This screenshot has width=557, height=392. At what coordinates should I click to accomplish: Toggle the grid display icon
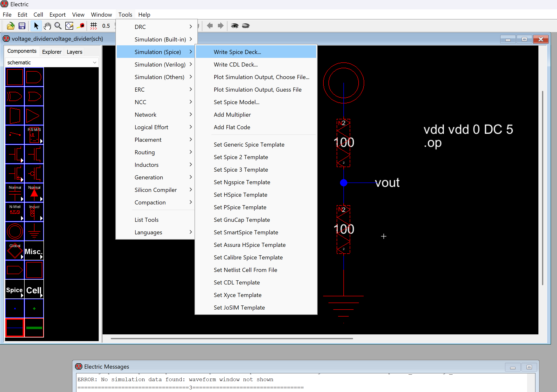94,26
